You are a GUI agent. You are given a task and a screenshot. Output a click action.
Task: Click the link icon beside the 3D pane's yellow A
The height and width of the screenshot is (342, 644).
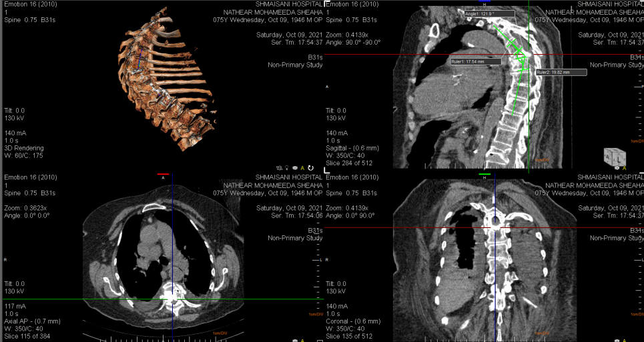(x=294, y=167)
